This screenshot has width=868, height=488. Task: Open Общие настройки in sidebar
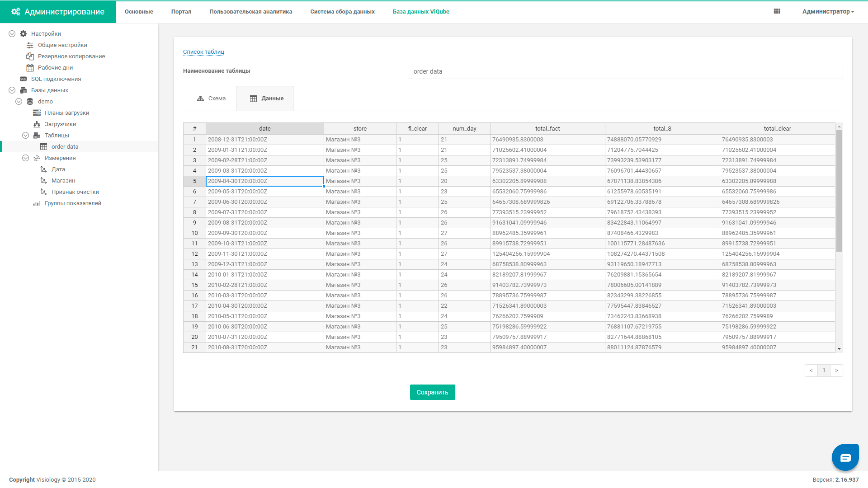(62, 45)
